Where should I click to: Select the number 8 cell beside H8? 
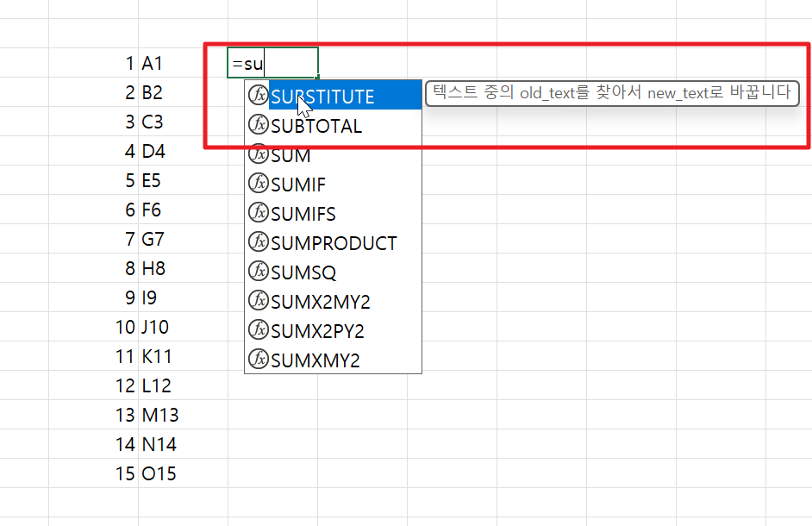[x=94, y=268]
